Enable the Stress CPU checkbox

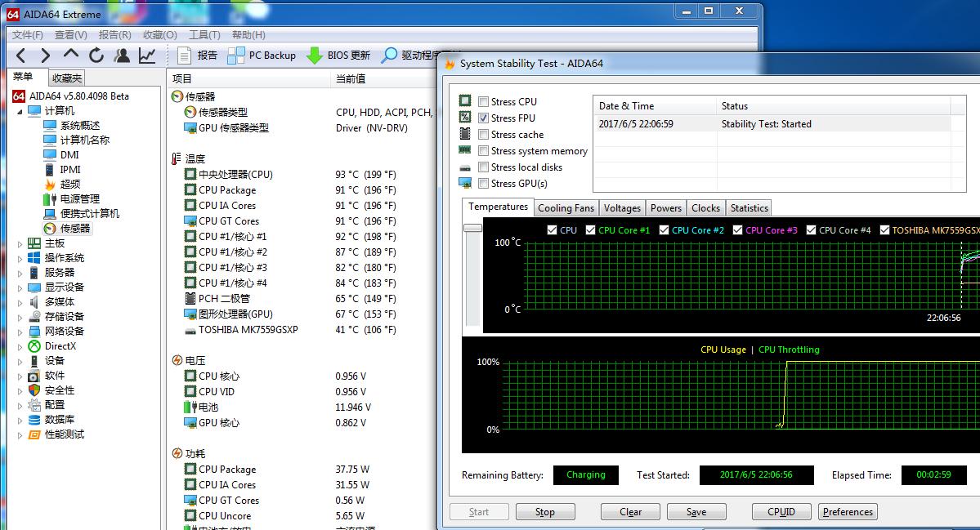tap(484, 102)
